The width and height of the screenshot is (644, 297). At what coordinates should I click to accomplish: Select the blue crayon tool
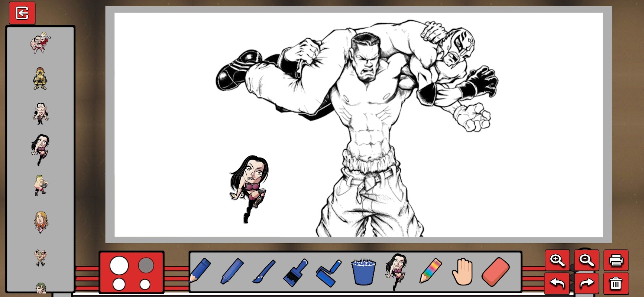pos(232,271)
